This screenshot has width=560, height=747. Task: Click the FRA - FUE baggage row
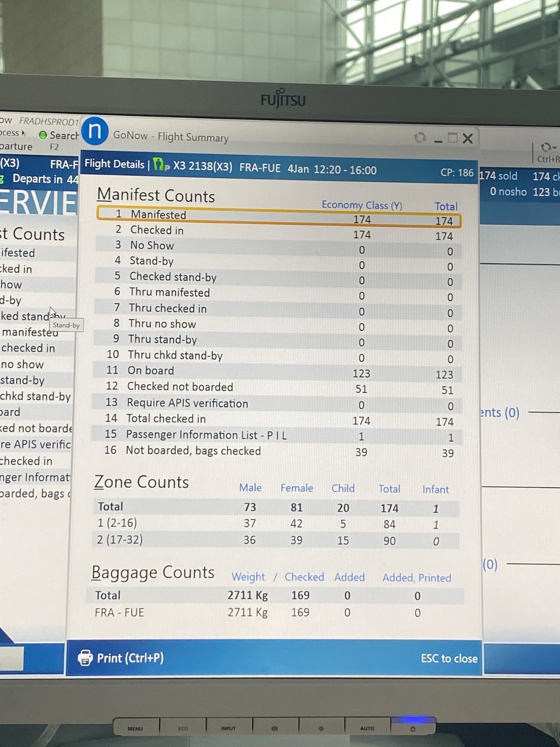273,612
